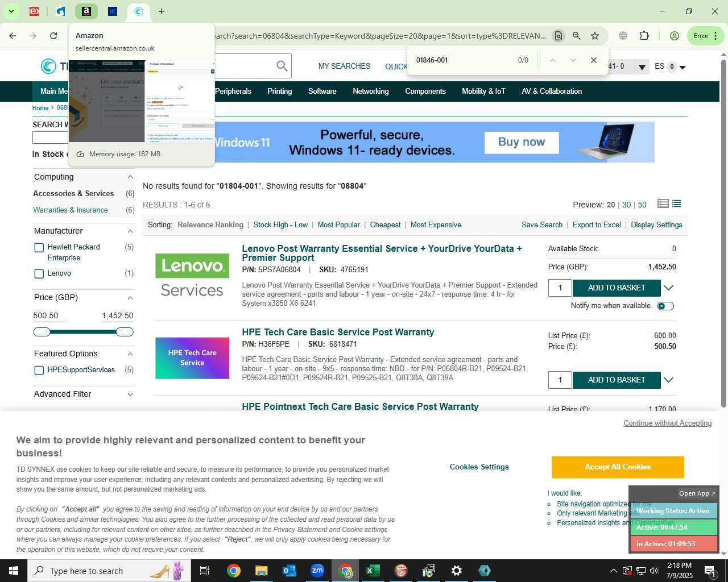Open File Explorer from the taskbar
This screenshot has width=728, height=582.
tap(261, 571)
